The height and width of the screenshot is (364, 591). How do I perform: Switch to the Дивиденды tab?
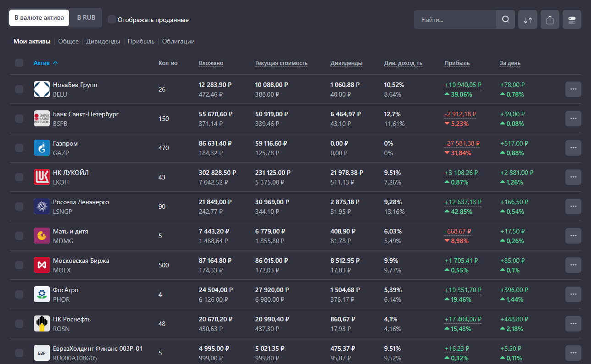tap(103, 41)
